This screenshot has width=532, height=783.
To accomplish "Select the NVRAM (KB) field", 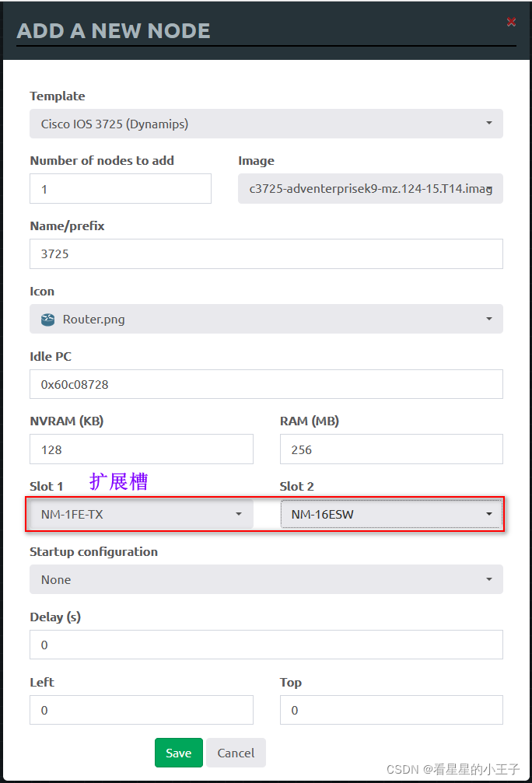I will coord(142,449).
